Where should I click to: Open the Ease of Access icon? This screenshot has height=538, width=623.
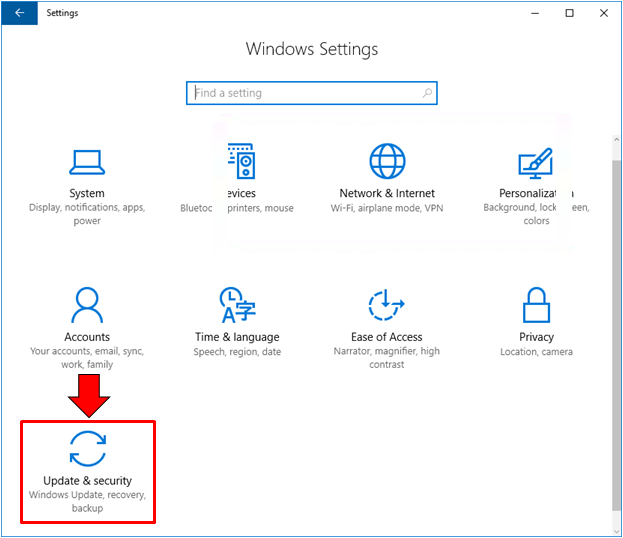pyautogui.click(x=386, y=305)
